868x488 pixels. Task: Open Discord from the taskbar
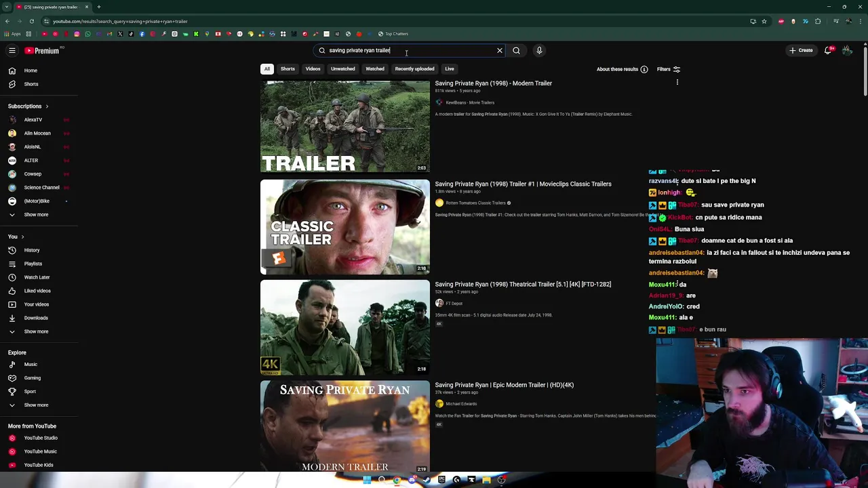(x=412, y=480)
